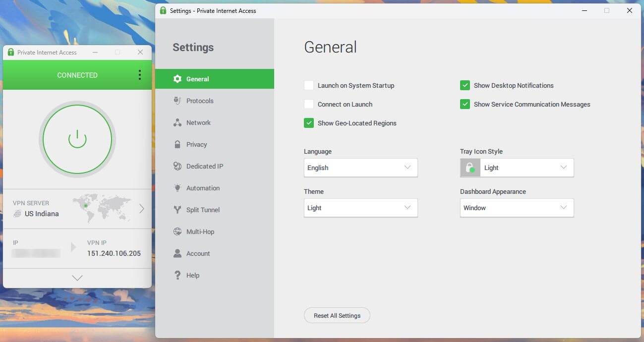Click the Dedicated IP globe icon
The image size is (644, 342).
click(x=177, y=166)
